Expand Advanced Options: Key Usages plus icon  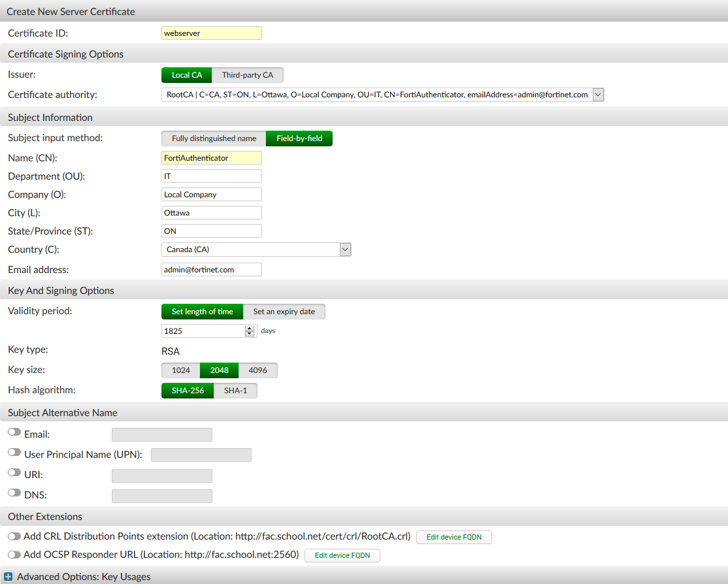tap(8, 577)
